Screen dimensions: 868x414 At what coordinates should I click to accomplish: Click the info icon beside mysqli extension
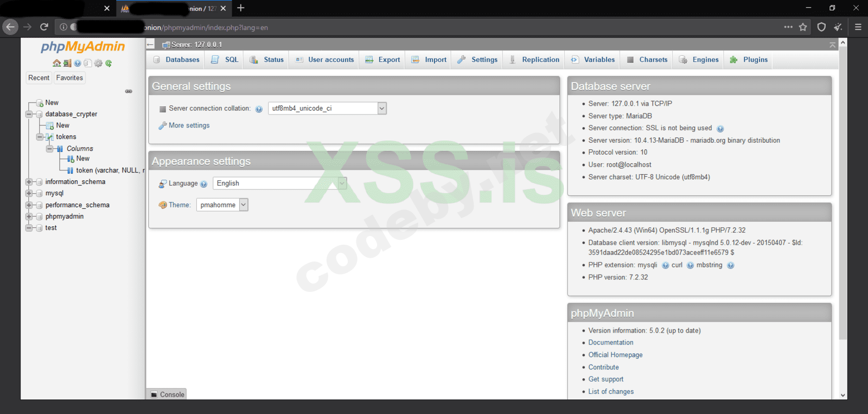tap(665, 265)
